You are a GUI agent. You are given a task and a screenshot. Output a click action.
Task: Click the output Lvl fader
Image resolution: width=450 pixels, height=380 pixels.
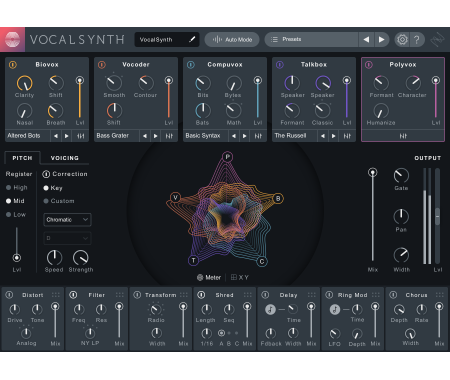(x=437, y=216)
